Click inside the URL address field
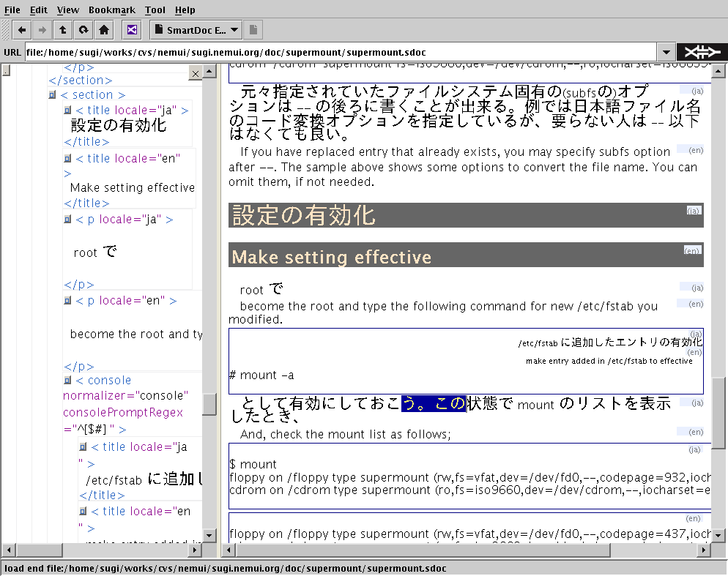The height and width of the screenshot is (576, 728). point(341,52)
